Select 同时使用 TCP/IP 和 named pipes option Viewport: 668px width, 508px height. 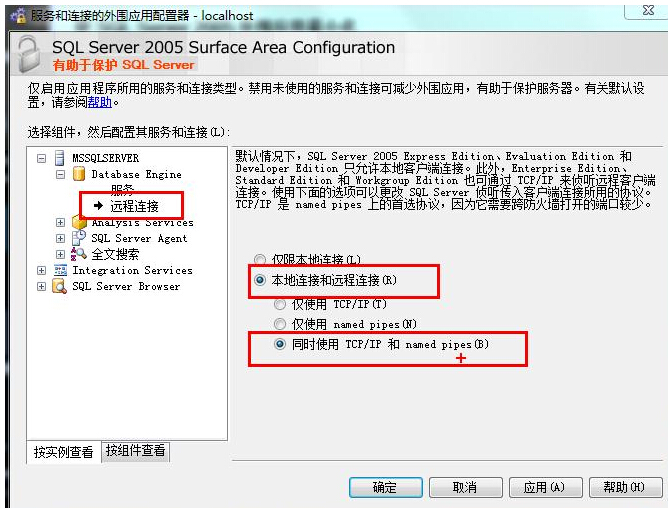coord(280,344)
